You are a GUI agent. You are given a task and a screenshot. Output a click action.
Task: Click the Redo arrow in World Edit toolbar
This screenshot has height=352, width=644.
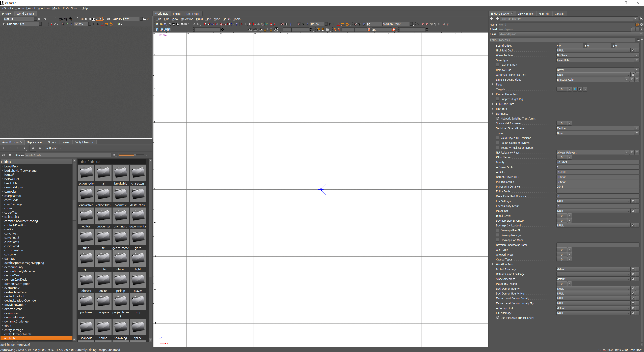(198, 24)
